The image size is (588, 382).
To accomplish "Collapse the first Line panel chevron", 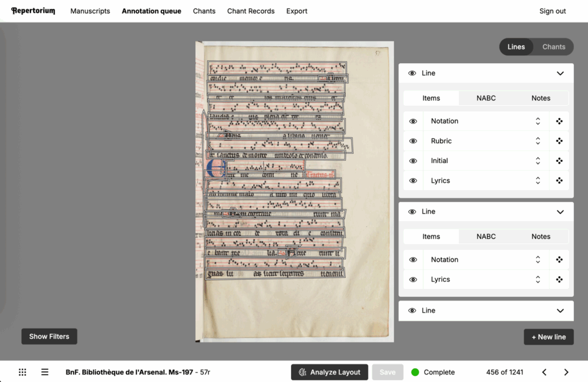I will [560, 73].
